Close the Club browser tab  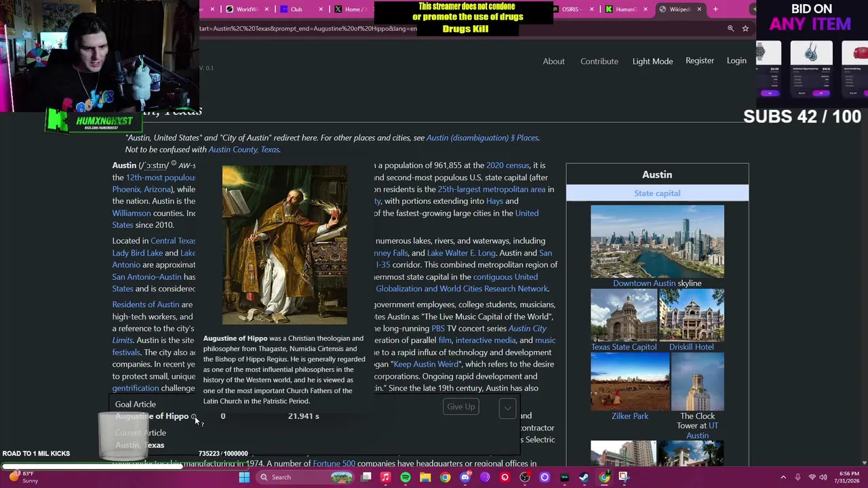320,9
